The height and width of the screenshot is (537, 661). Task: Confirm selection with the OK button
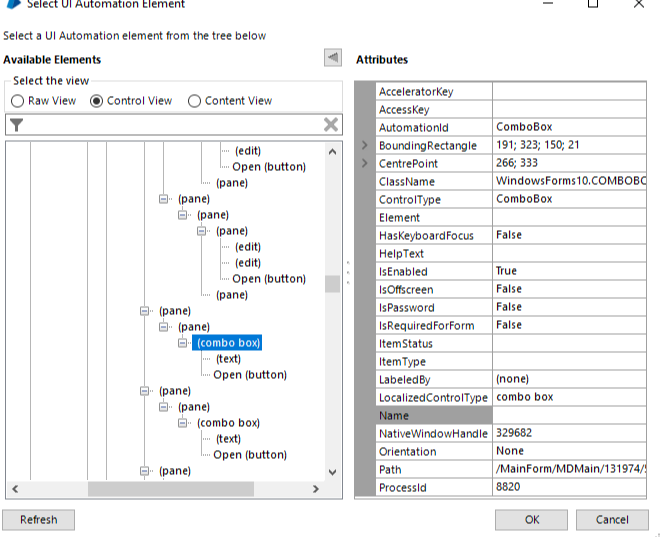[532, 520]
